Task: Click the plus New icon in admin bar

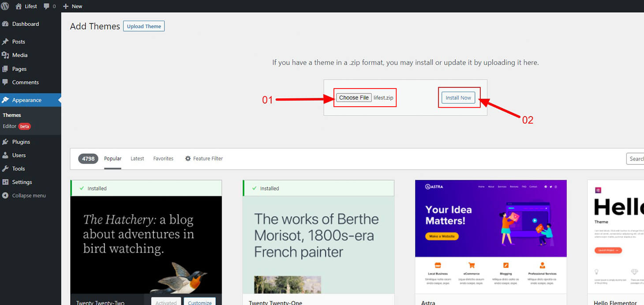Action: [x=66, y=6]
